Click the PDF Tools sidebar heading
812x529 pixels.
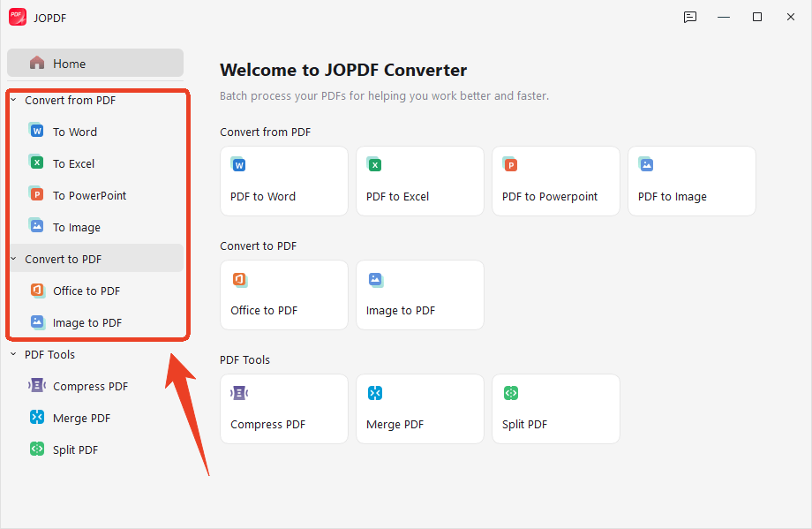[x=49, y=354]
